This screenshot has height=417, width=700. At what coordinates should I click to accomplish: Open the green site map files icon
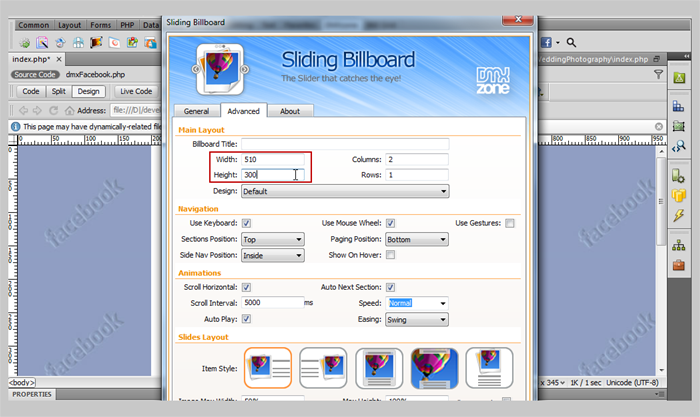point(679,245)
